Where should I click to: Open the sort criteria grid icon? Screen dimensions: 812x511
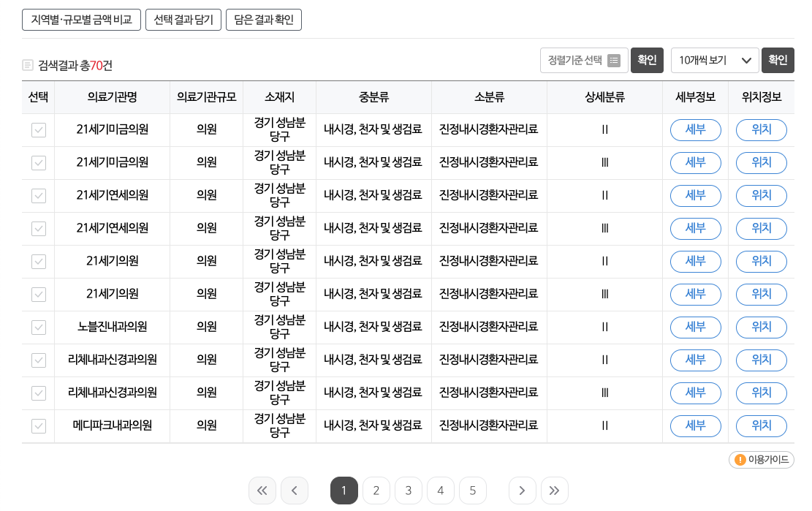614,60
